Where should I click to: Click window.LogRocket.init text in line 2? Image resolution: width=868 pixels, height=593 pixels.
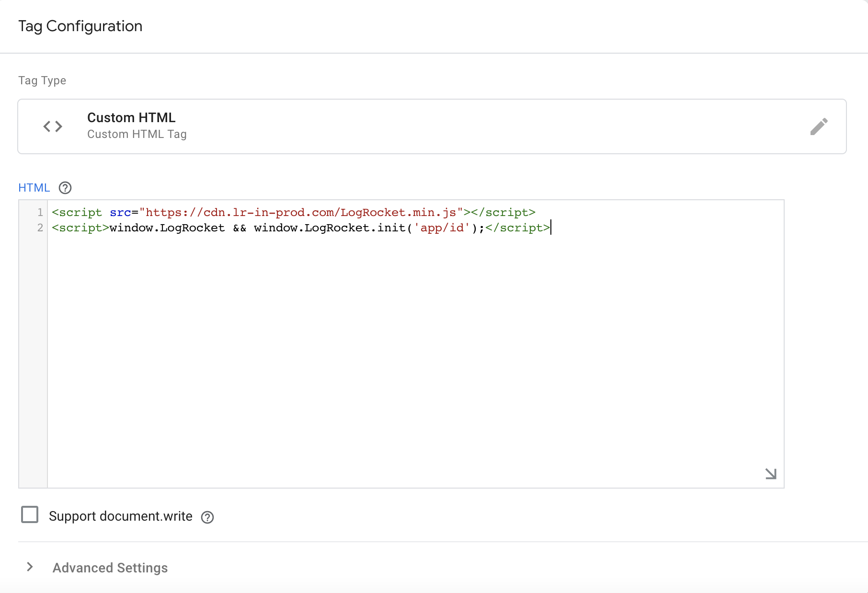(330, 228)
